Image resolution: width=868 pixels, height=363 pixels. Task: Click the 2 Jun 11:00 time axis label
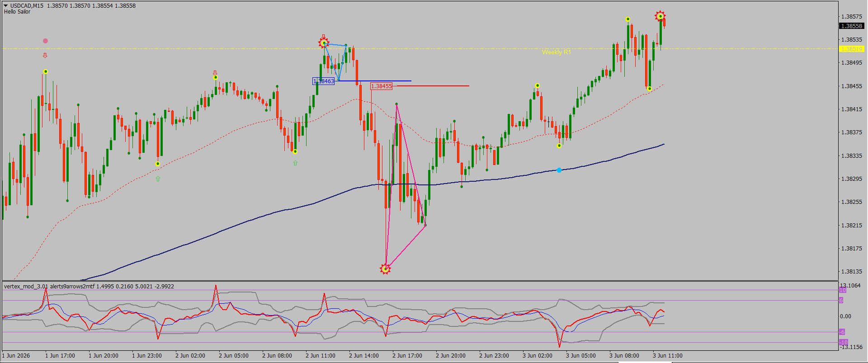[321, 356]
